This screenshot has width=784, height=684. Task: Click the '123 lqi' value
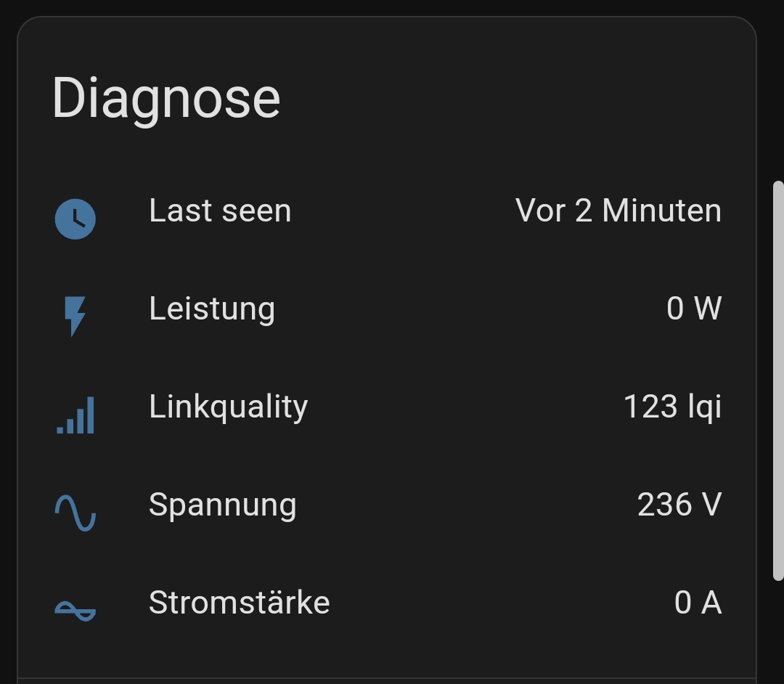pyautogui.click(x=672, y=407)
